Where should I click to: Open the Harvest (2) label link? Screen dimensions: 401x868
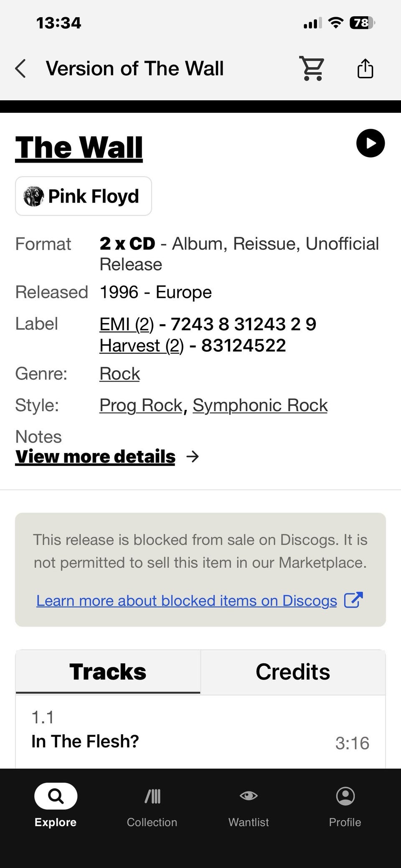[x=142, y=346]
